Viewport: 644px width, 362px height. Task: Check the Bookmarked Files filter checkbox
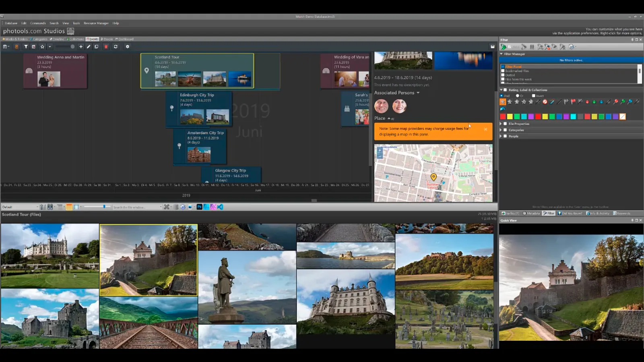tap(503, 71)
